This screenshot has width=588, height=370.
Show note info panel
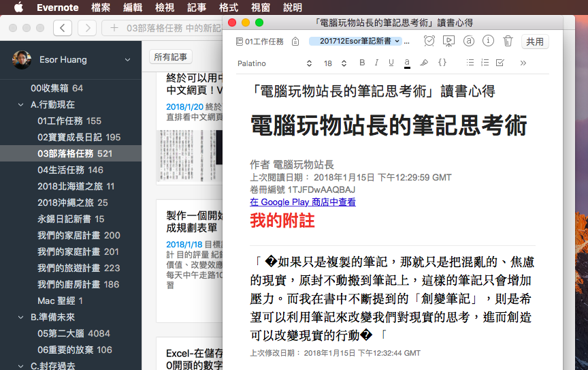point(488,41)
